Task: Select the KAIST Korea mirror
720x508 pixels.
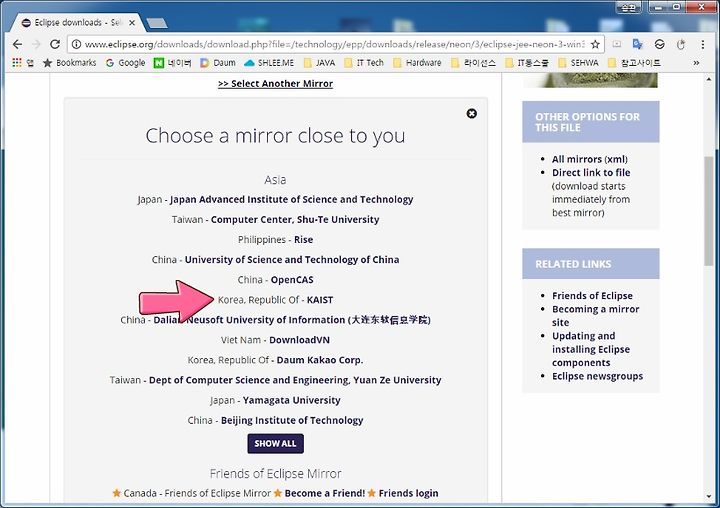Action: point(320,300)
